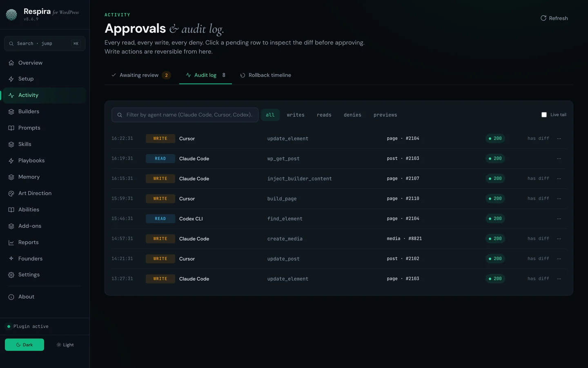
Task: Filter log by denies
Action: tap(352, 115)
